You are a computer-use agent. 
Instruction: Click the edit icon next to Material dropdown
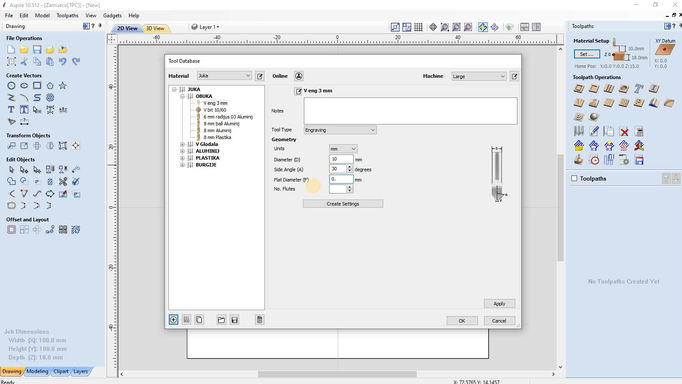click(260, 76)
